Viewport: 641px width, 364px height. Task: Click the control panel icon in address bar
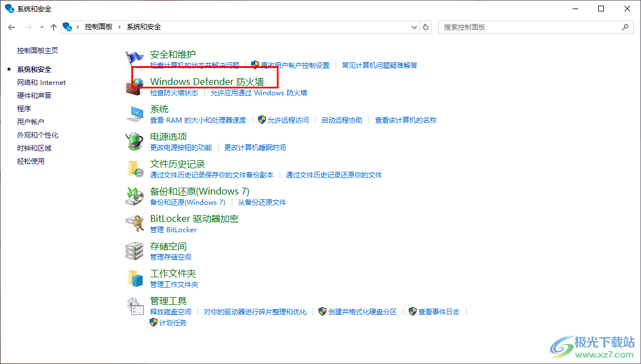point(67,27)
